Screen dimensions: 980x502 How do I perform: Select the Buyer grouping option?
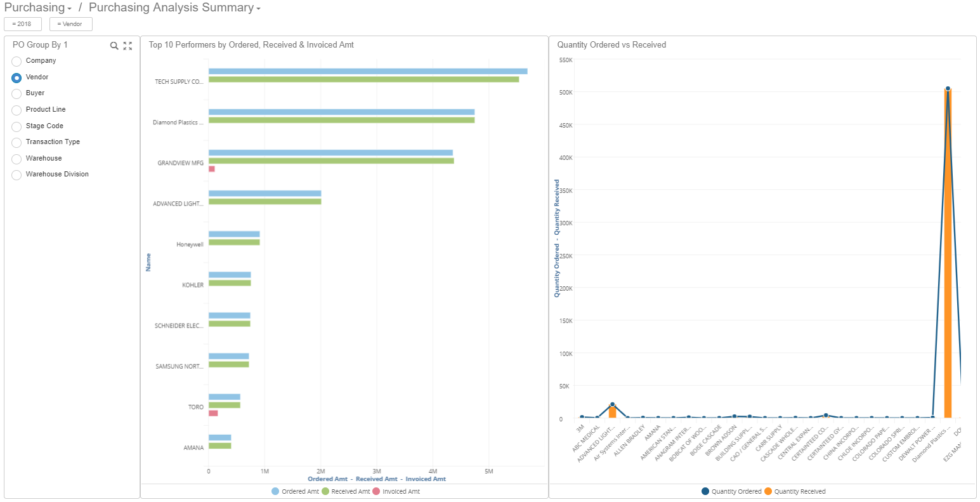16,93
